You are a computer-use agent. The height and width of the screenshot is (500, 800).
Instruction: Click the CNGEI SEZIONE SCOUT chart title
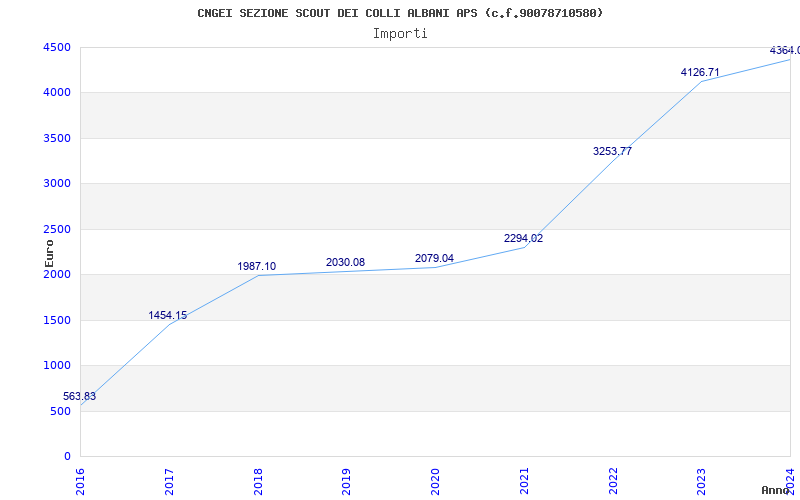[x=400, y=13]
